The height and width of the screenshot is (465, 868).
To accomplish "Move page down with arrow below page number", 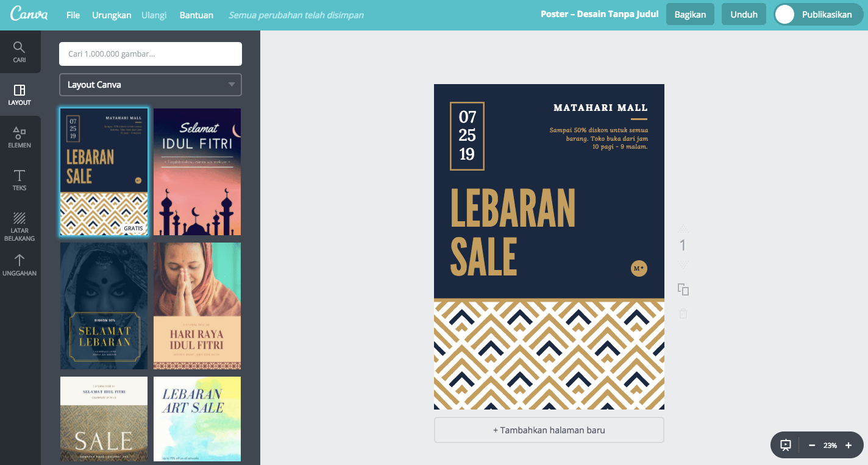I will 683,264.
